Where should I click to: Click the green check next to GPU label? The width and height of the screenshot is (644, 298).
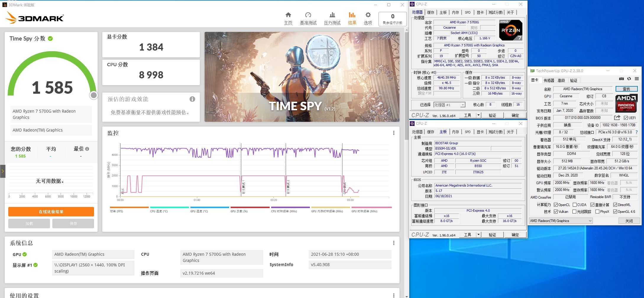click(x=25, y=254)
